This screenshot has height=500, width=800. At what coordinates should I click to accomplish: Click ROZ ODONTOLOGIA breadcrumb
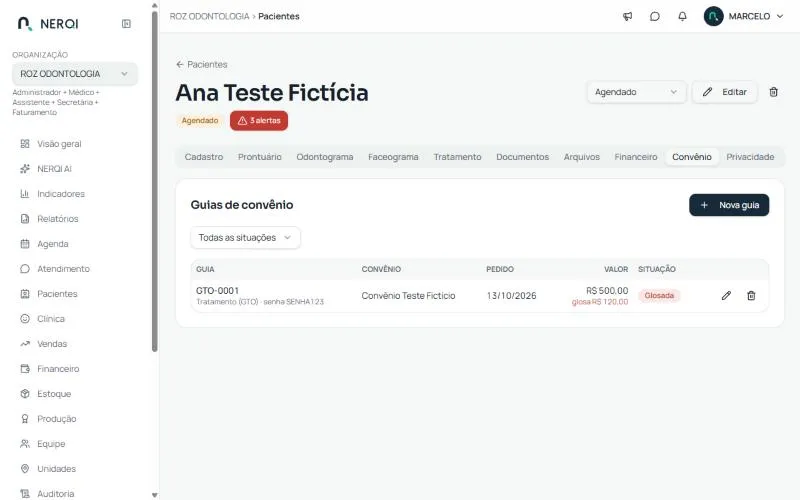209,16
